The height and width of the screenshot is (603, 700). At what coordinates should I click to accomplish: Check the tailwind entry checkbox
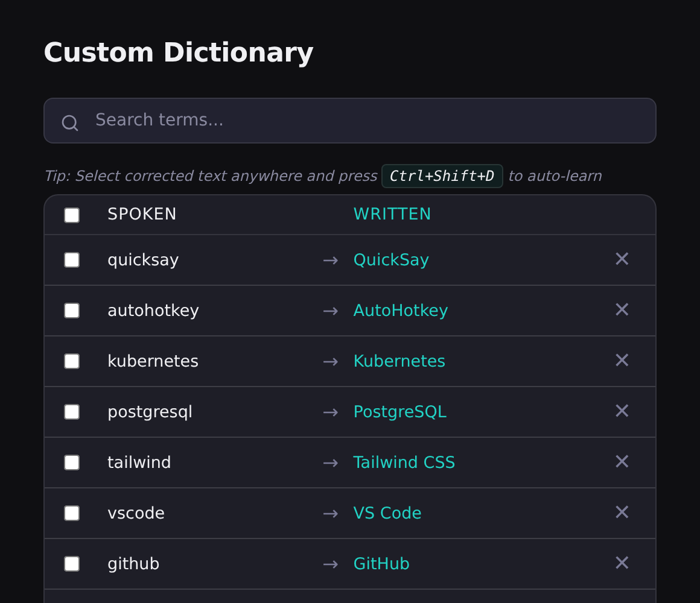[x=72, y=463]
